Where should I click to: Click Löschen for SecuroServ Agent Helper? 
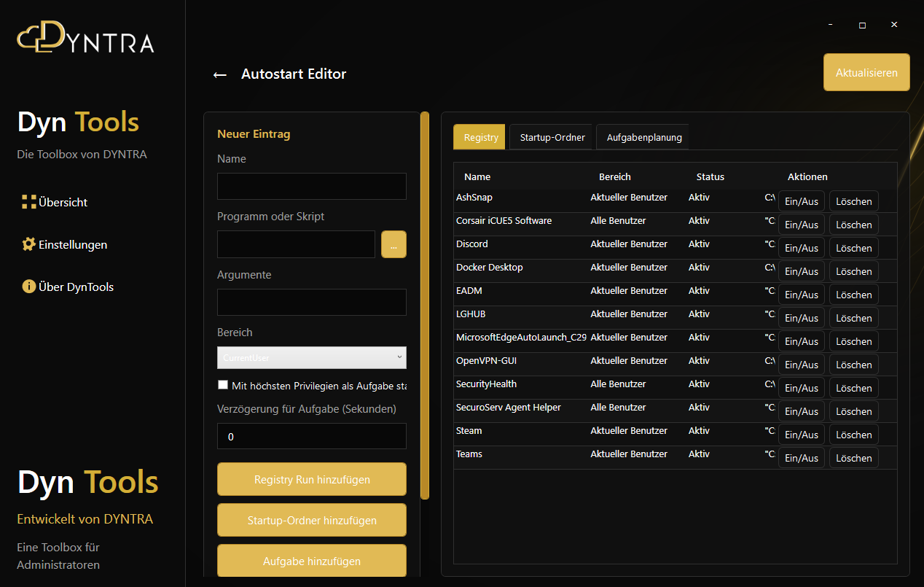[854, 411]
